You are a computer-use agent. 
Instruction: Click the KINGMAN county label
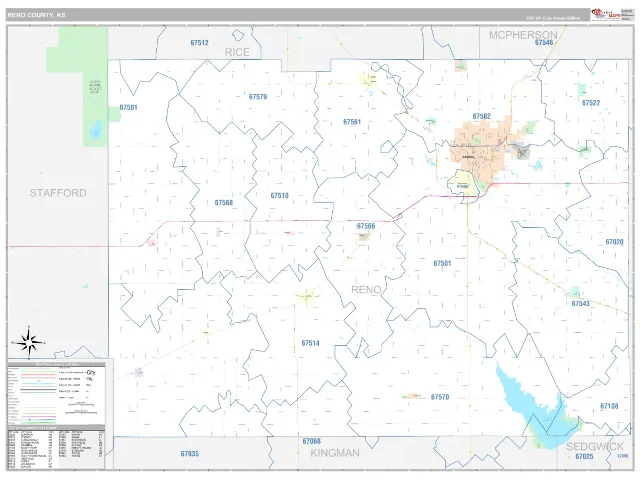[335, 453]
